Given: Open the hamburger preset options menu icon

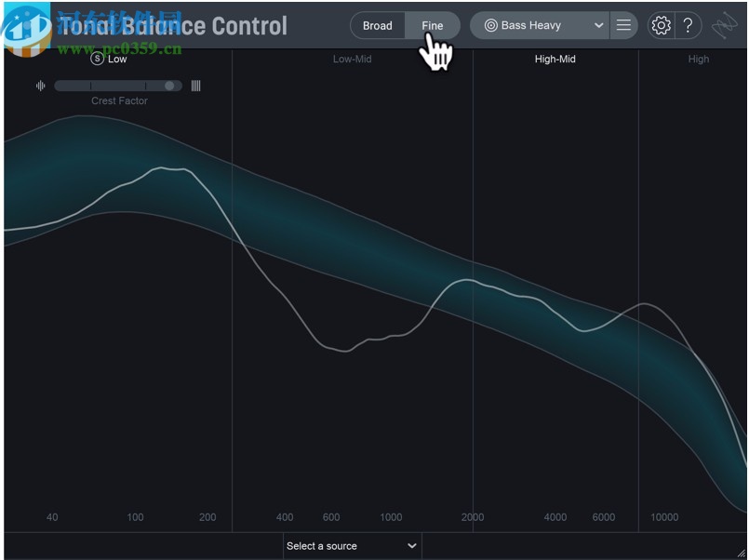Looking at the screenshot, I should 623,25.
